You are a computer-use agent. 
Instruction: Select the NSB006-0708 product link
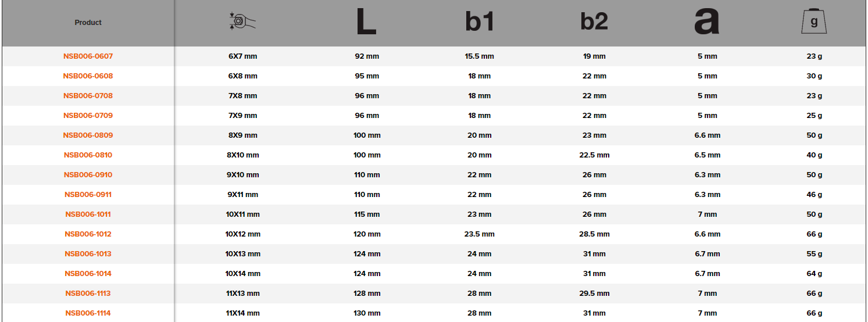[88, 96]
